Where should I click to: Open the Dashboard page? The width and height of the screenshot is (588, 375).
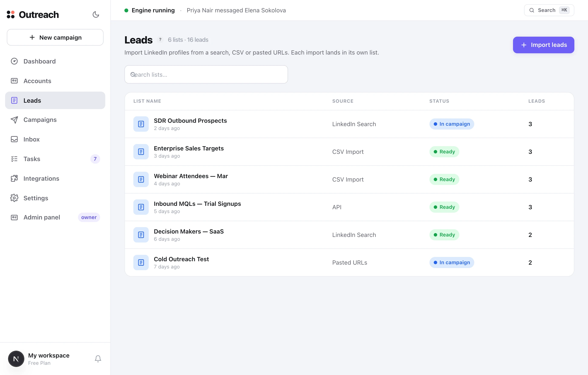coord(55,61)
